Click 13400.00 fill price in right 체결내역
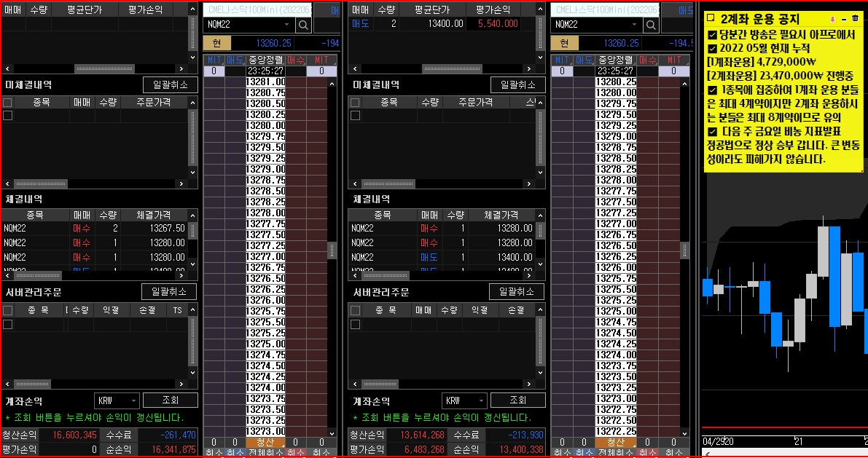 click(x=515, y=257)
